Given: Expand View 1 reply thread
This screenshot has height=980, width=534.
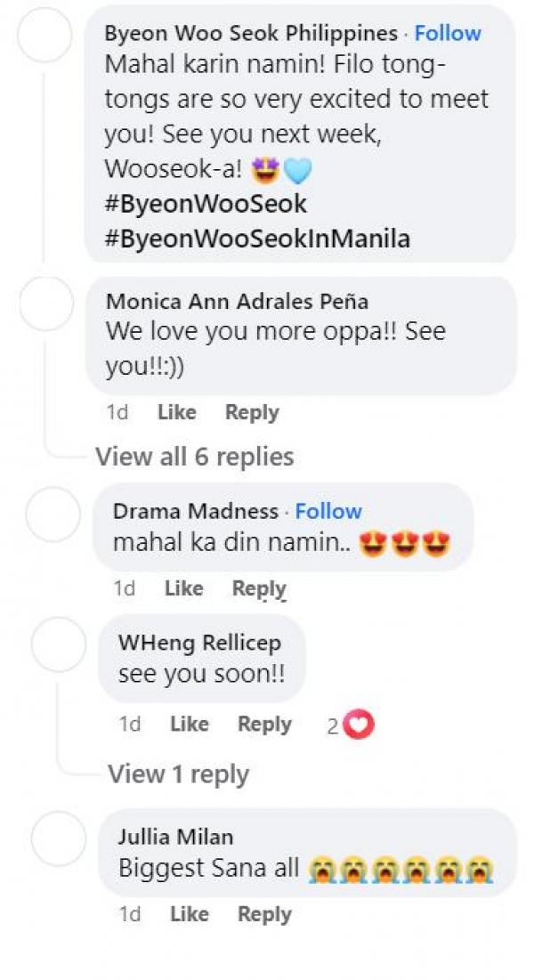Looking at the screenshot, I should pyautogui.click(x=178, y=773).
